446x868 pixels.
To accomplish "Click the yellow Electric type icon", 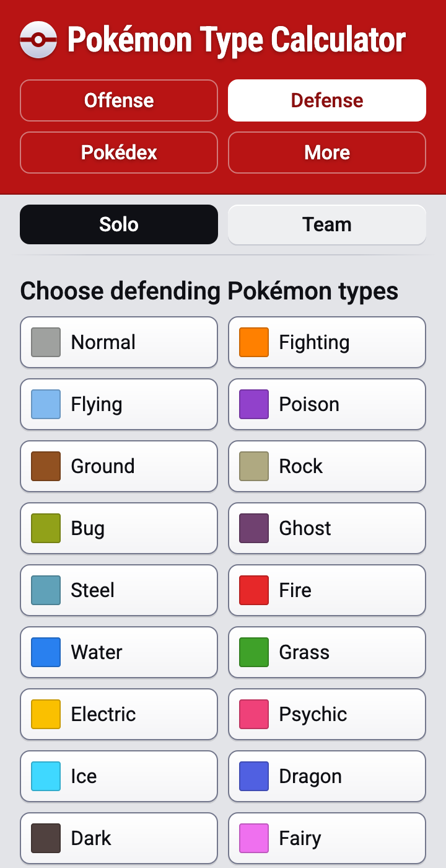I will (x=46, y=714).
